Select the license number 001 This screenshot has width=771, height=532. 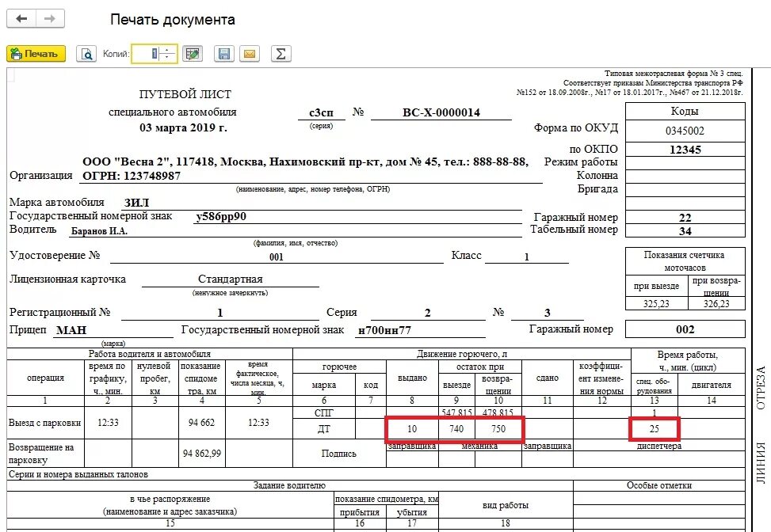[277, 256]
